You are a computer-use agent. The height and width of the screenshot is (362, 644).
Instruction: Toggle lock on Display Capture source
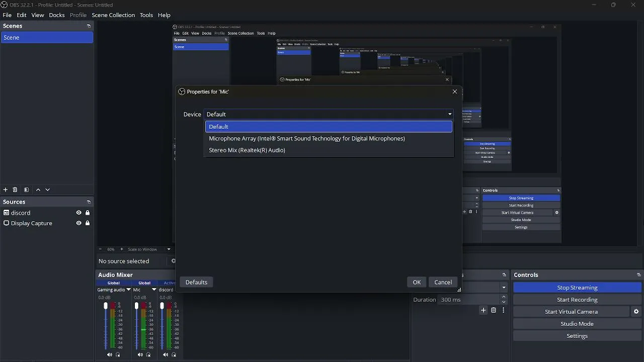coord(88,223)
